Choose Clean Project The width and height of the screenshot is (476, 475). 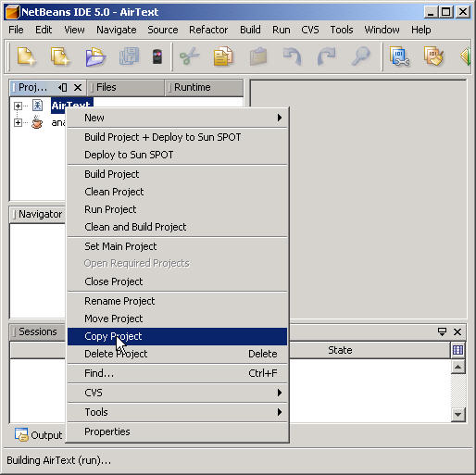[178, 192]
